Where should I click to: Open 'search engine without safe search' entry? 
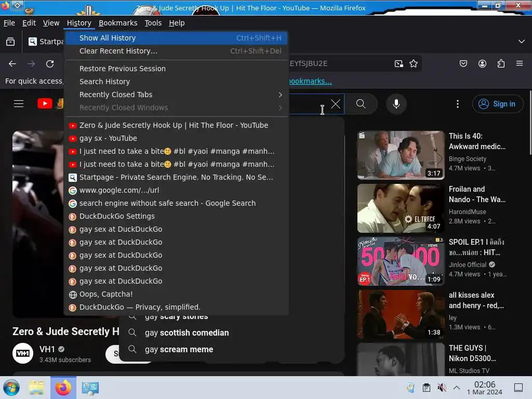tap(177, 203)
